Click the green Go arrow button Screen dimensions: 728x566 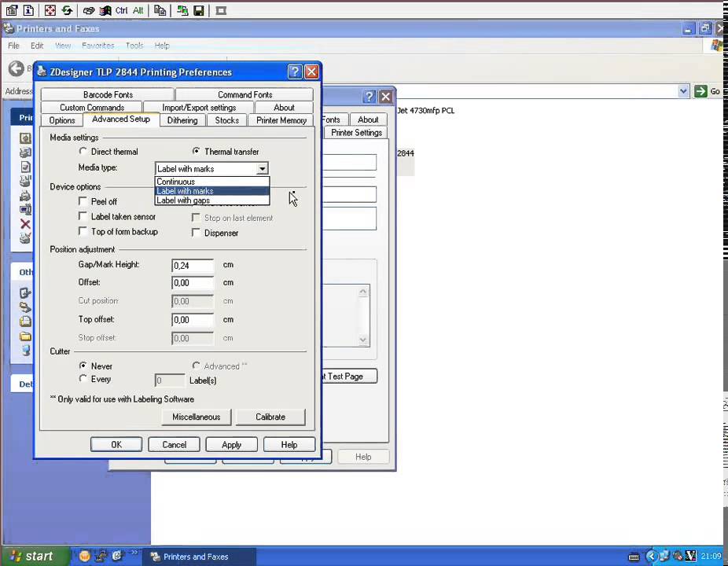(700, 91)
